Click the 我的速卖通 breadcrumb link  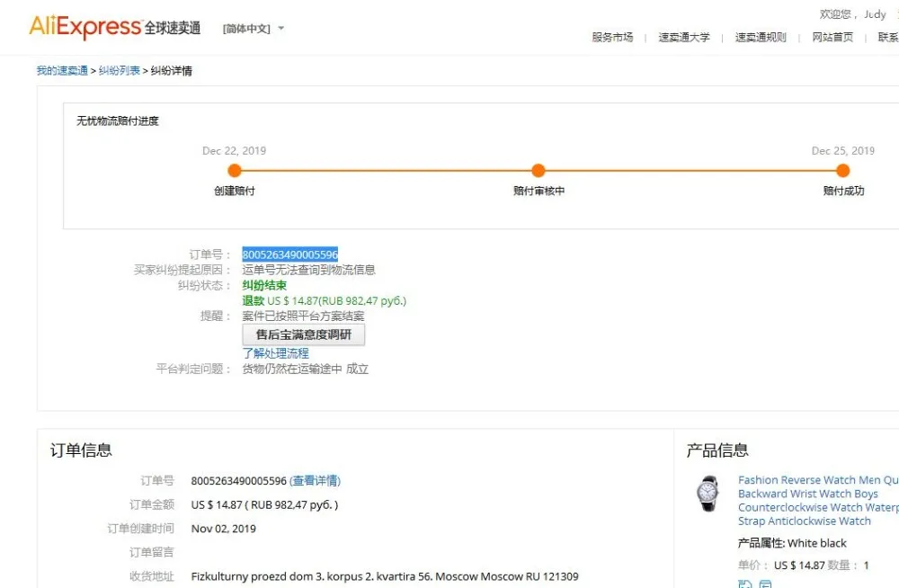pyautogui.click(x=62, y=70)
